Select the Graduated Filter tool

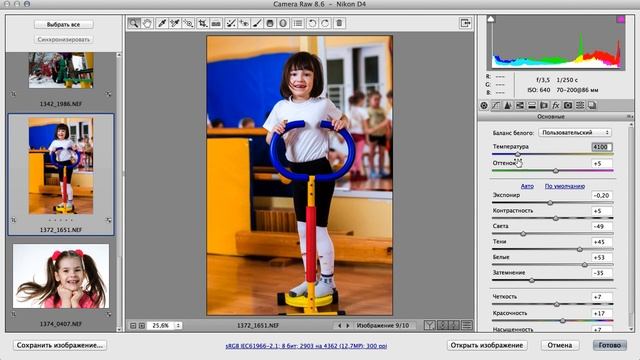pos(270,23)
